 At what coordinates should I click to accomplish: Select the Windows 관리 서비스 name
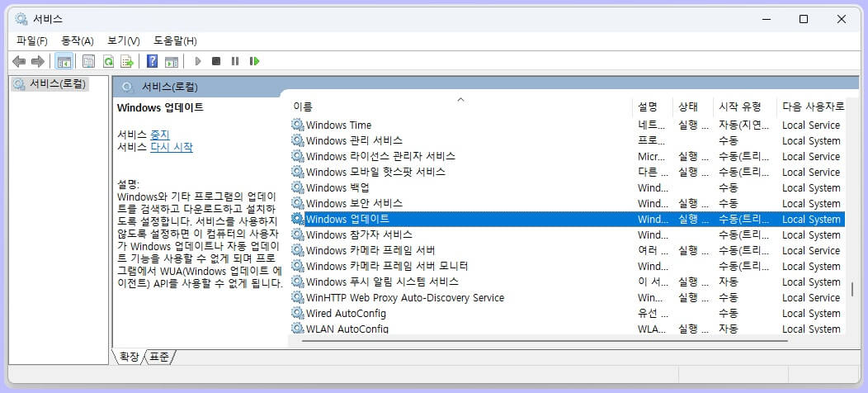point(354,141)
